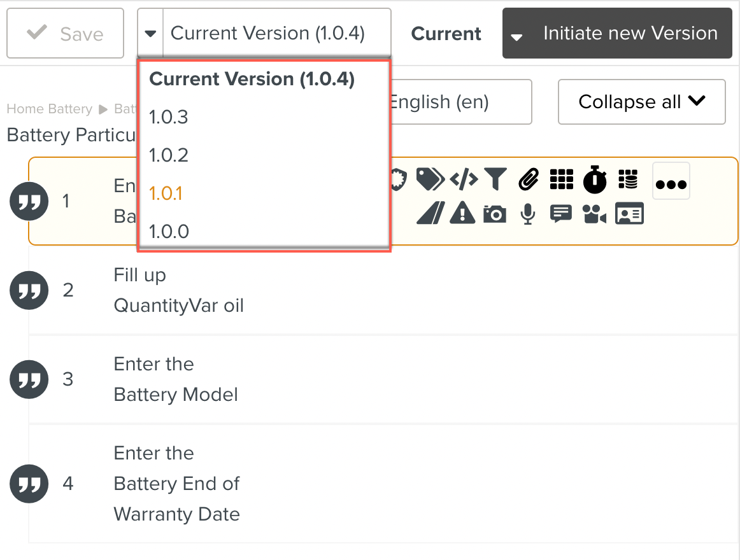Viewport: 740px width, 560px height.
Task: Select step 3 Enter the Battery Model
Action: (x=176, y=379)
